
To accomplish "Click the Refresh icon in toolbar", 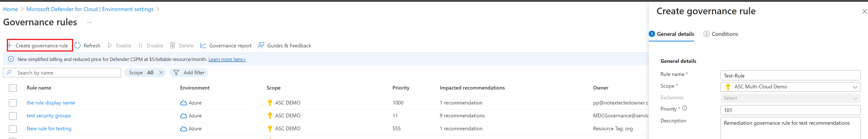I will click(78, 45).
